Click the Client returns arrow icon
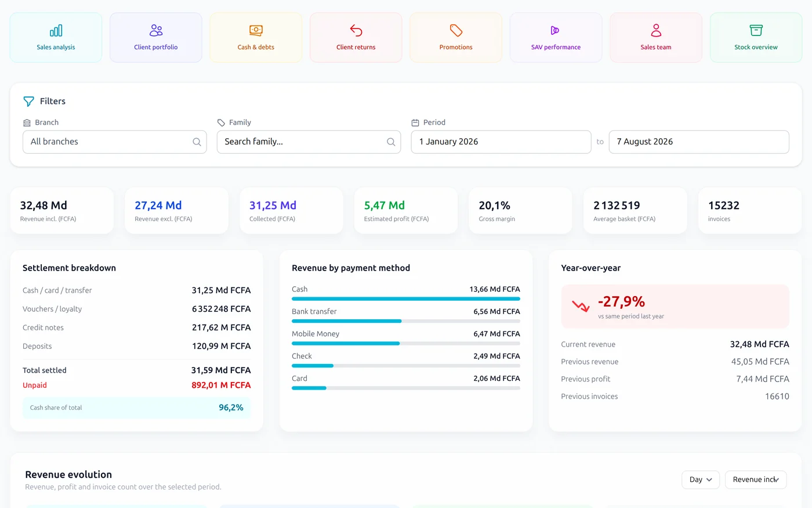The width and height of the screenshot is (812, 508). [356, 30]
